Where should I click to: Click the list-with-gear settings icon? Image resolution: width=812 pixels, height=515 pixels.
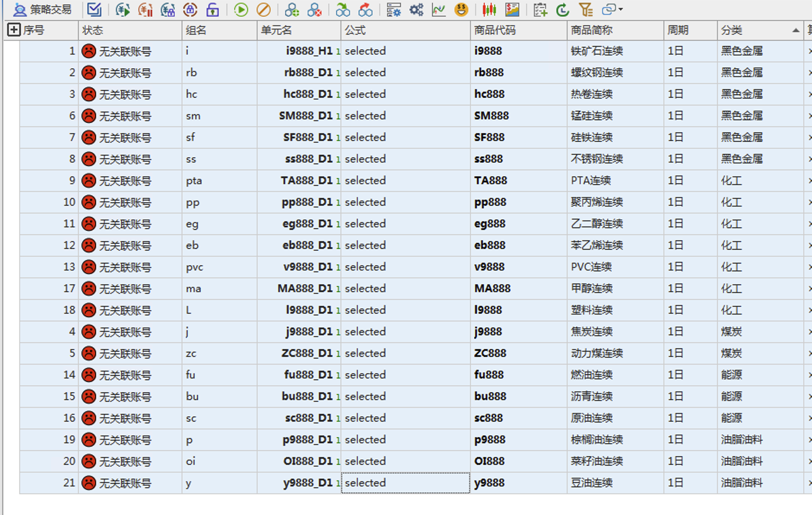tap(393, 9)
